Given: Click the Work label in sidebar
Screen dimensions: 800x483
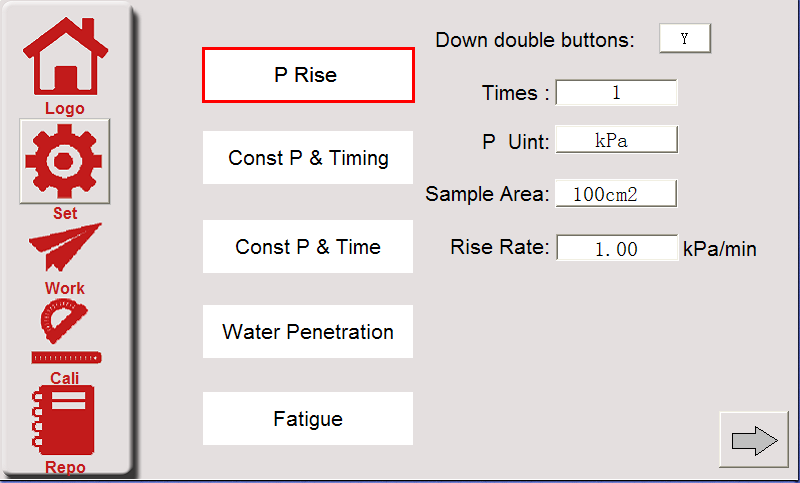Looking at the screenshot, I should [x=65, y=288].
